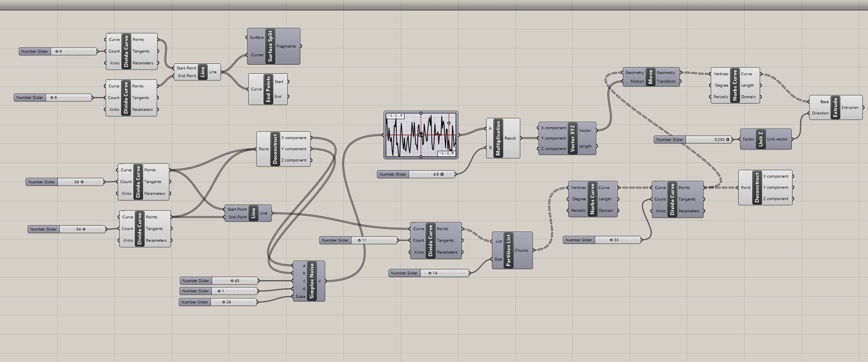The image size is (868, 362).
Task: Click the number slider showing 11
Action: tap(359, 240)
